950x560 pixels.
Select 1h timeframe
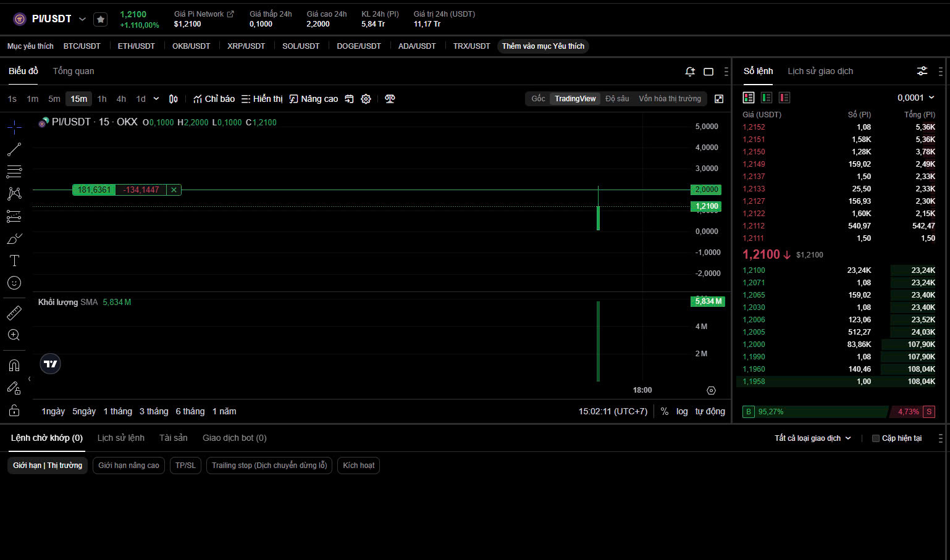click(102, 99)
